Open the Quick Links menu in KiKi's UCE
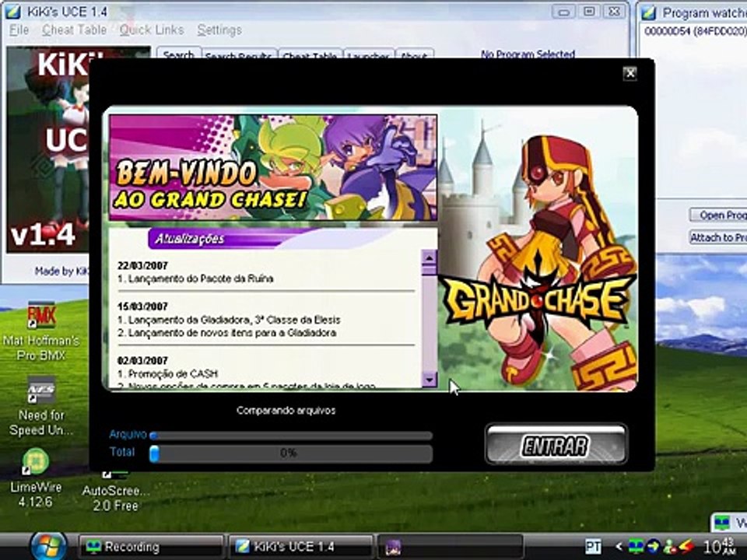The height and width of the screenshot is (560, 747). pyautogui.click(x=152, y=30)
